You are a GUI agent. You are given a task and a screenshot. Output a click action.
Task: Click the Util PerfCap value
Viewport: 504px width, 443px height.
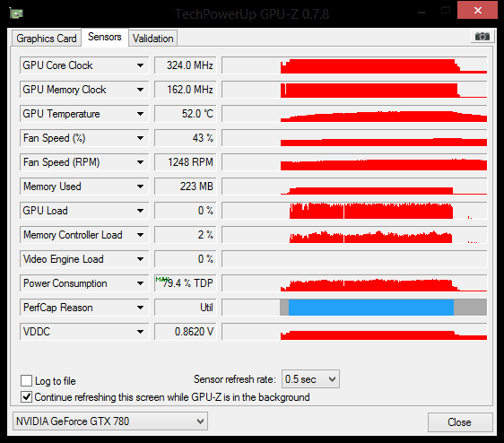pyautogui.click(x=186, y=308)
